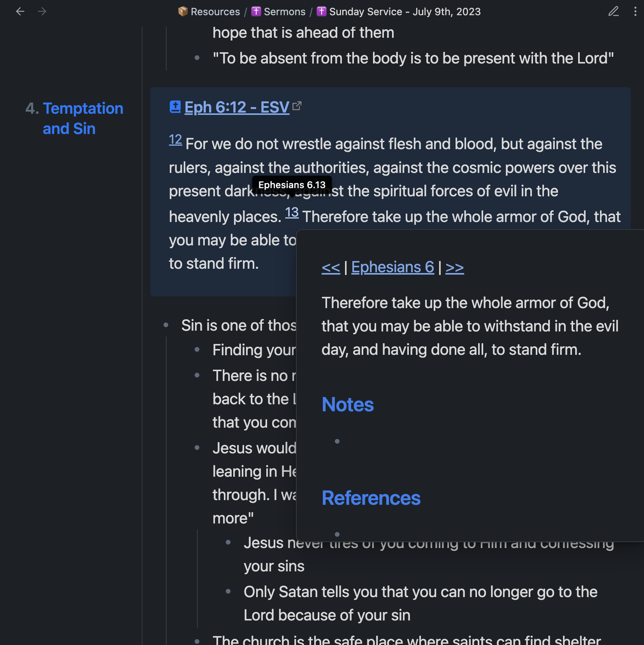Click the back navigation arrow
This screenshot has width=644, height=645.
pos(20,12)
